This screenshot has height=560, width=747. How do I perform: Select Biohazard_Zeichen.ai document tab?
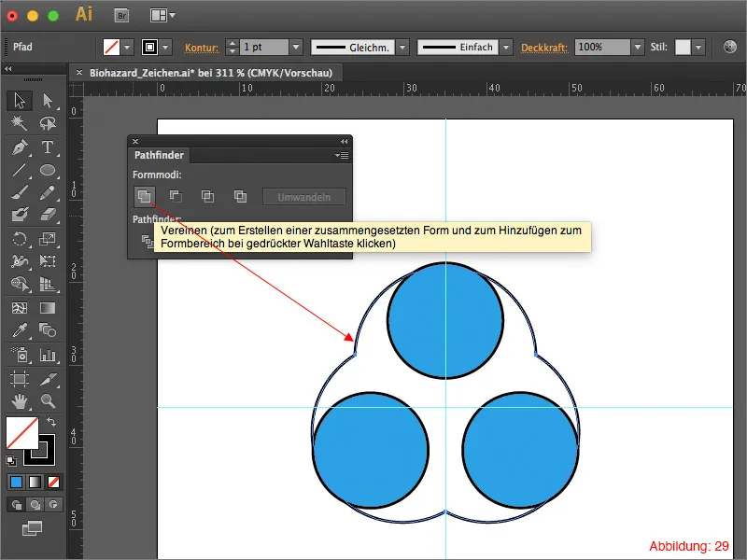coord(211,73)
